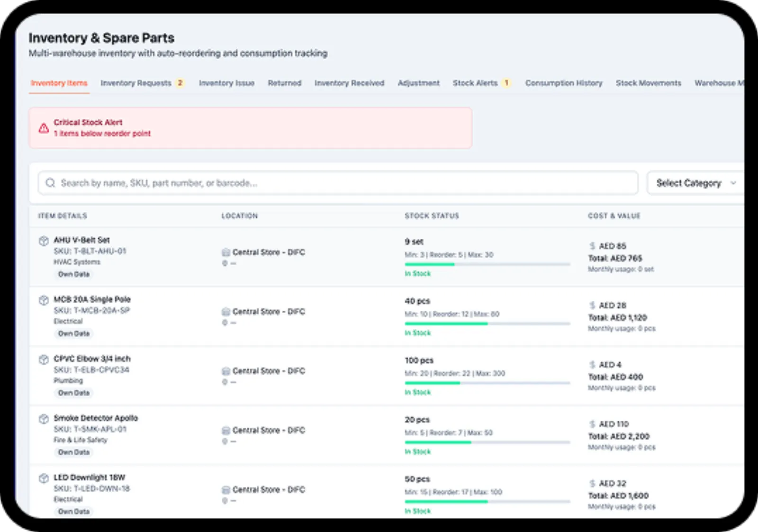Click Own Data tag in CPVC Elbow row
758x532 pixels.
point(73,393)
